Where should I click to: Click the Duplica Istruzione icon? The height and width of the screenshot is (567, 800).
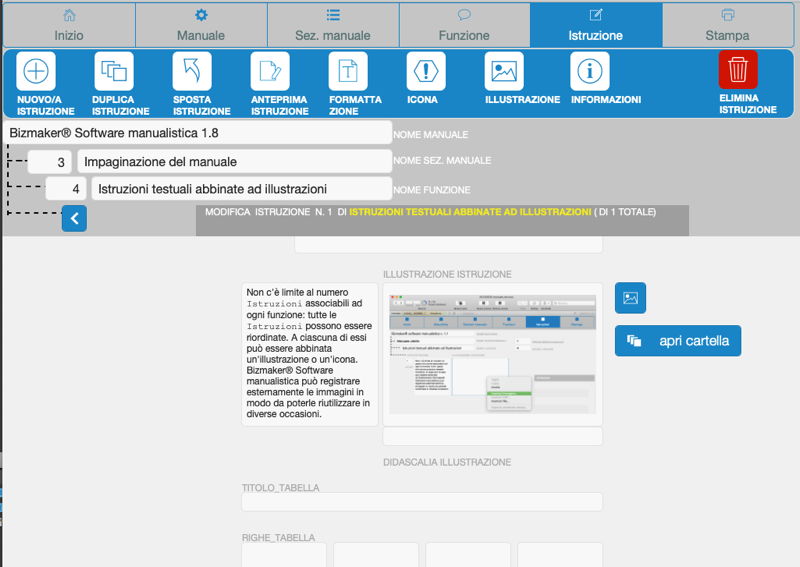(x=114, y=71)
